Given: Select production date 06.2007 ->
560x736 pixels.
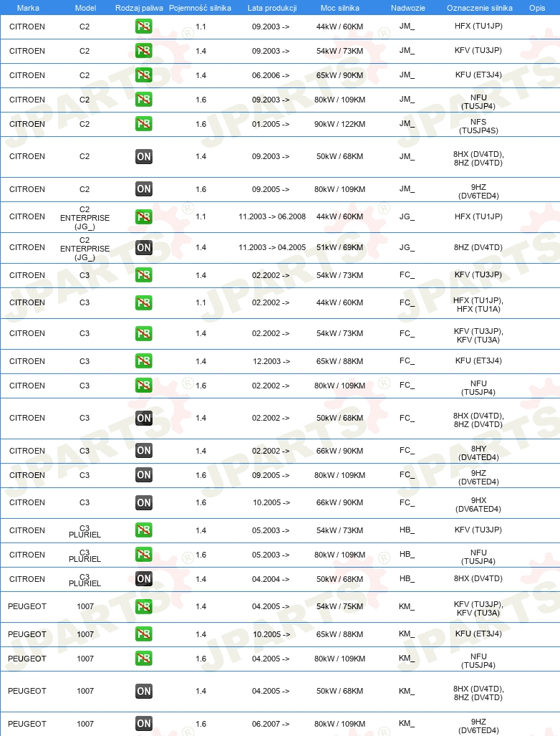Looking at the screenshot, I should pos(271,724).
